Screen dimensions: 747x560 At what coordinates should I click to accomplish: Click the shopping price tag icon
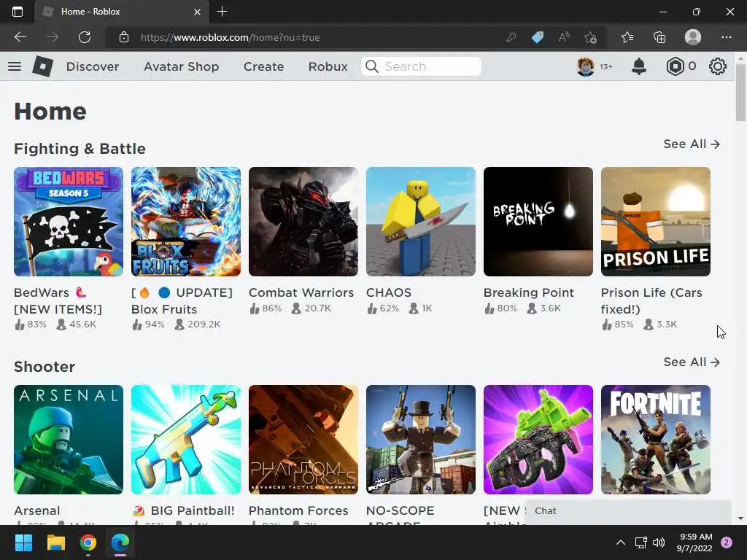(538, 37)
